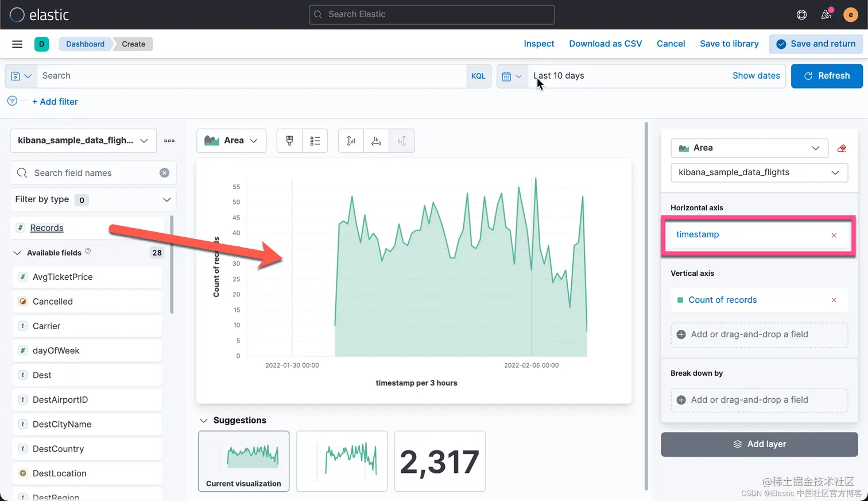Screen dimensions: 868x501
Task: Click the AvgTicketPrice number field icon
Action: pyautogui.click(x=22, y=277)
